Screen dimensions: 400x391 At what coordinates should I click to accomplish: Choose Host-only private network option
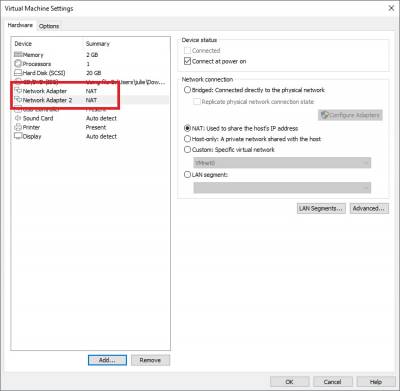187,139
